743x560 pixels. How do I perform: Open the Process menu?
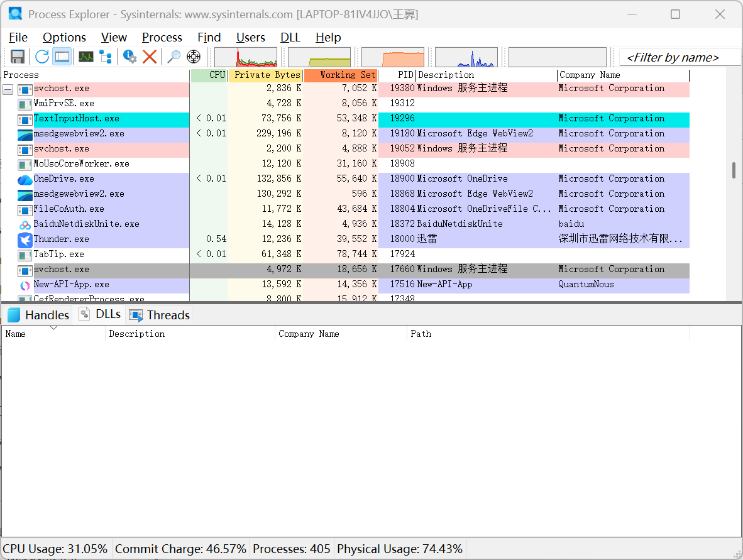click(162, 38)
